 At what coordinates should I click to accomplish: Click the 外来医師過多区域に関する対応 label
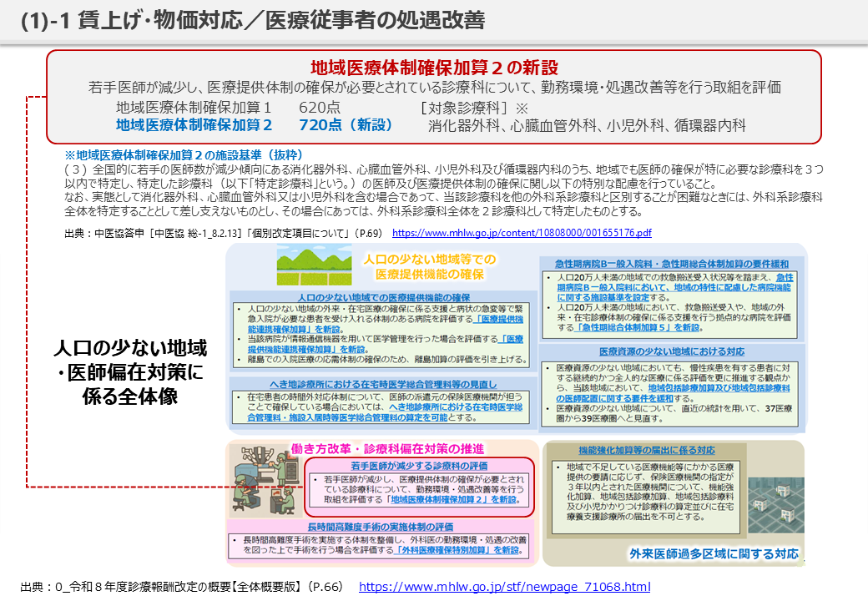point(714,553)
